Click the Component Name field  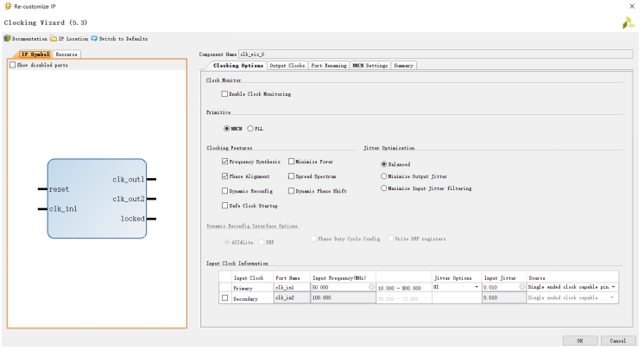[435, 54]
